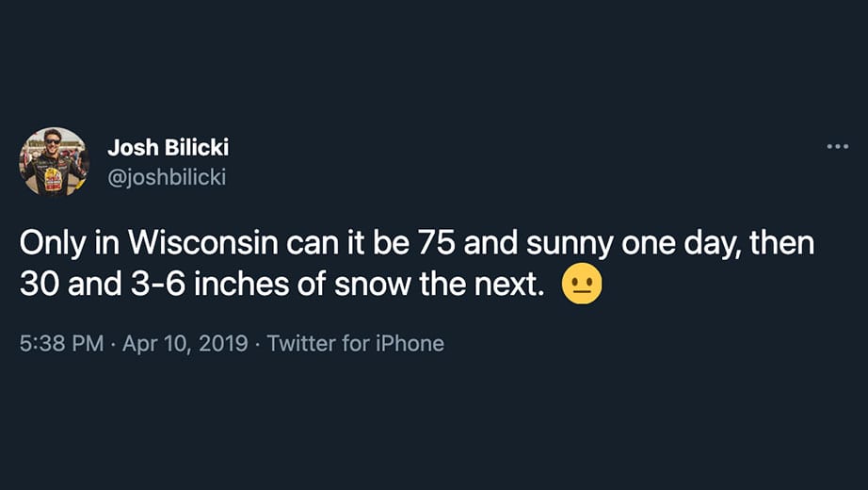Select the word Wisconsin in the tweet

point(202,243)
